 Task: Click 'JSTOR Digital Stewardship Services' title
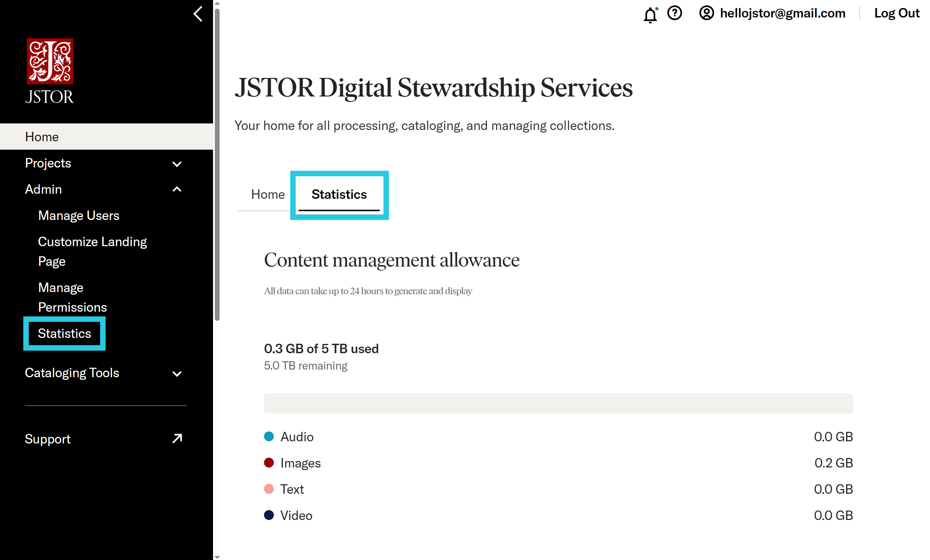click(433, 88)
